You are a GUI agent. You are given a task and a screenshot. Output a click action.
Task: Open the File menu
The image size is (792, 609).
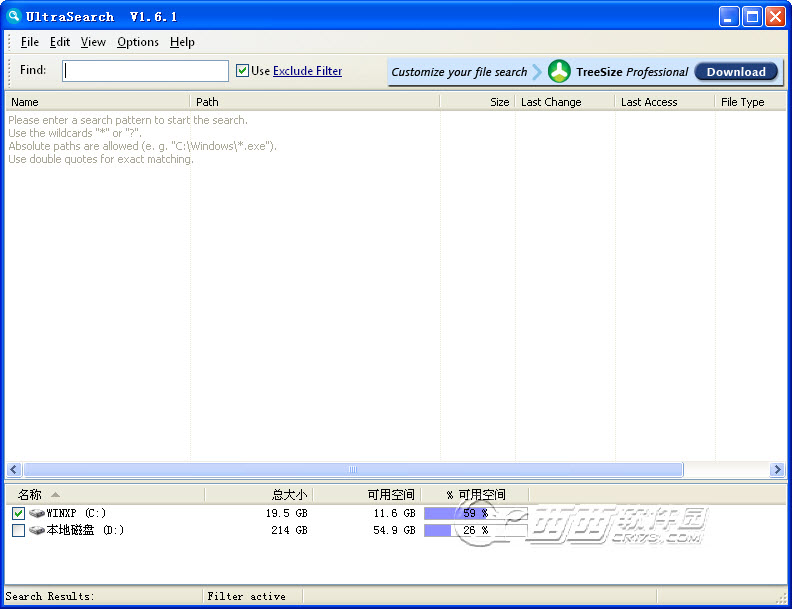pyautogui.click(x=30, y=42)
